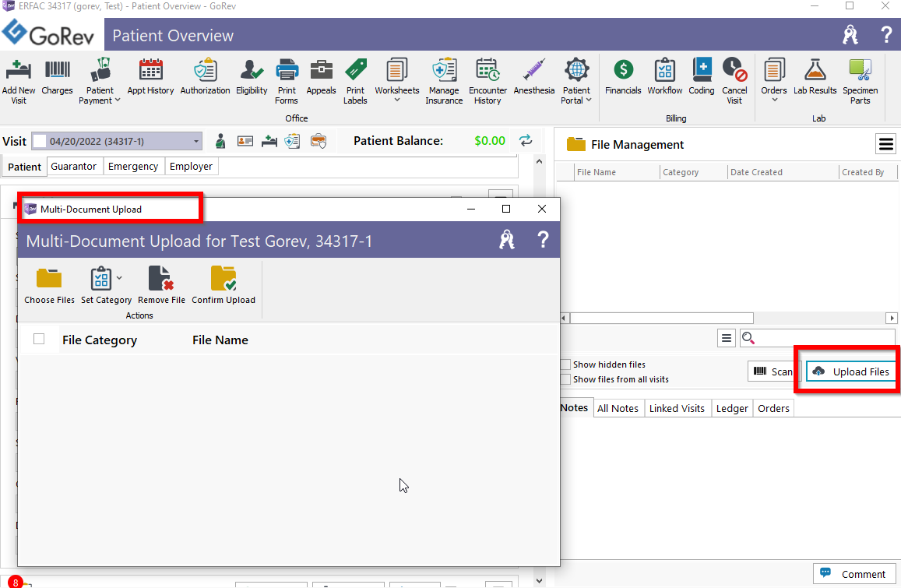Click the keys icon in Patient Overview header
901x588 pixels.
pos(850,34)
